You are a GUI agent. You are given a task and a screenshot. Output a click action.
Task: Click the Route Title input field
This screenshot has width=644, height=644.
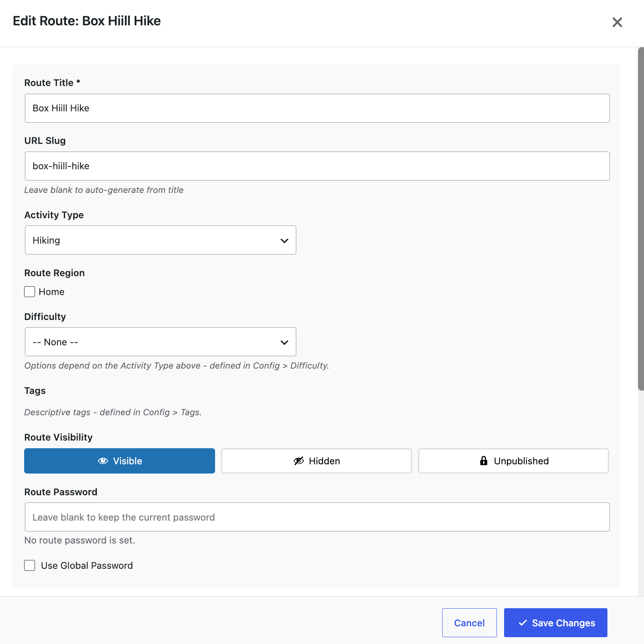[x=317, y=108]
